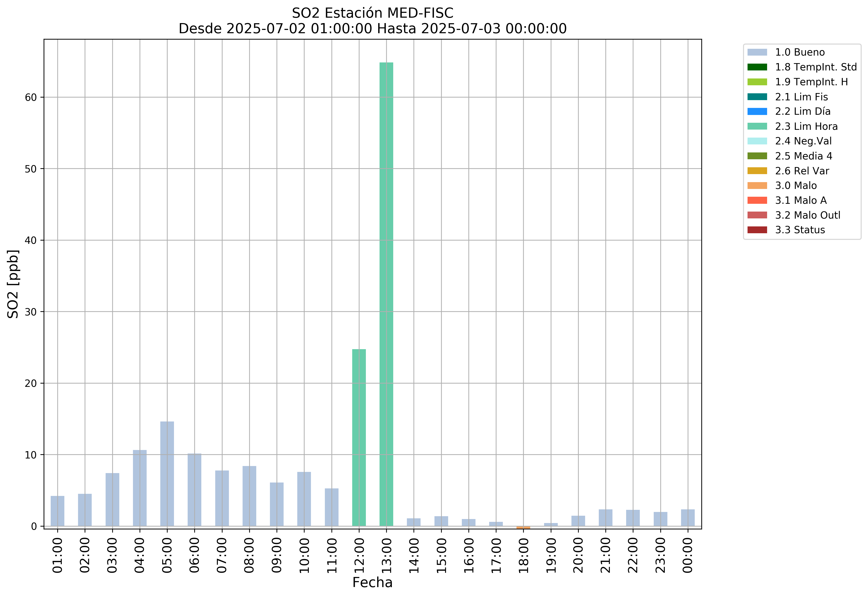This screenshot has width=868, height=597.
Task: Click the 3.0 Malo legend swatch
Action: 757,186
